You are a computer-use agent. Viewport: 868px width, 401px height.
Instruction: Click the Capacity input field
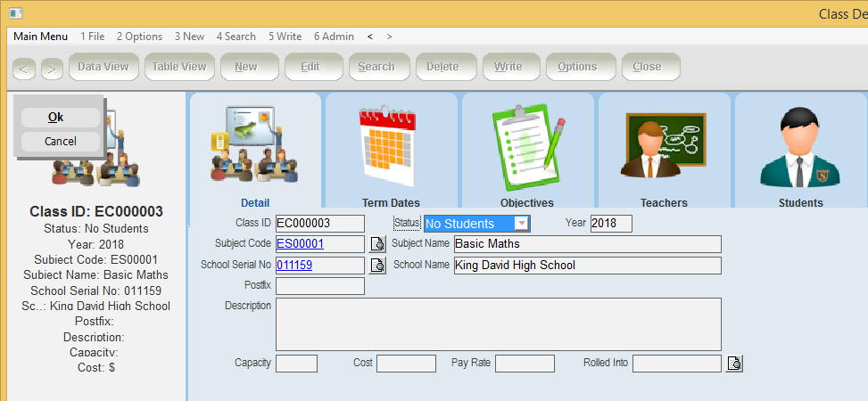pyautogui.click(x=296, y=364)
